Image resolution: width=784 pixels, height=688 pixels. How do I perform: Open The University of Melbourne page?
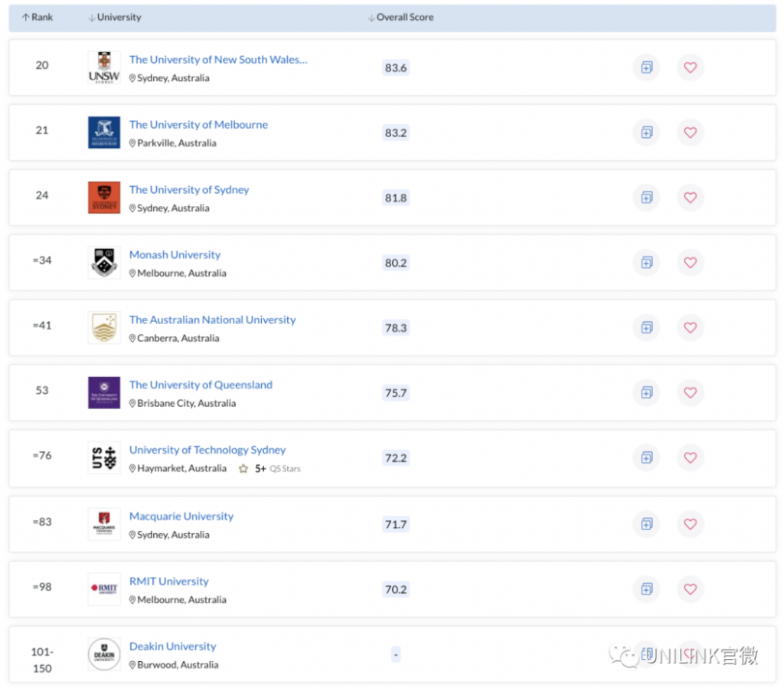tap(198, 125)
